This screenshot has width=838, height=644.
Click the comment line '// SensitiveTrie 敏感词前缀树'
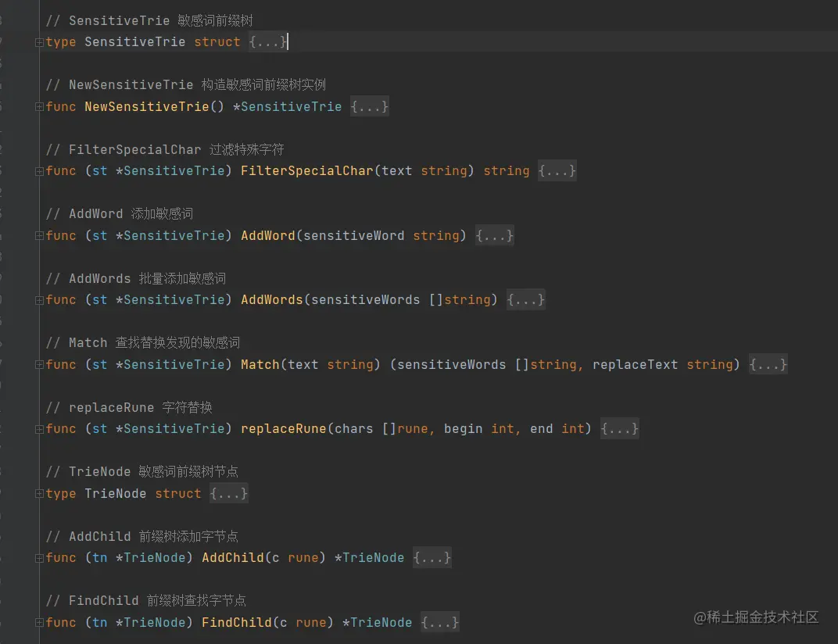point(149,20)
